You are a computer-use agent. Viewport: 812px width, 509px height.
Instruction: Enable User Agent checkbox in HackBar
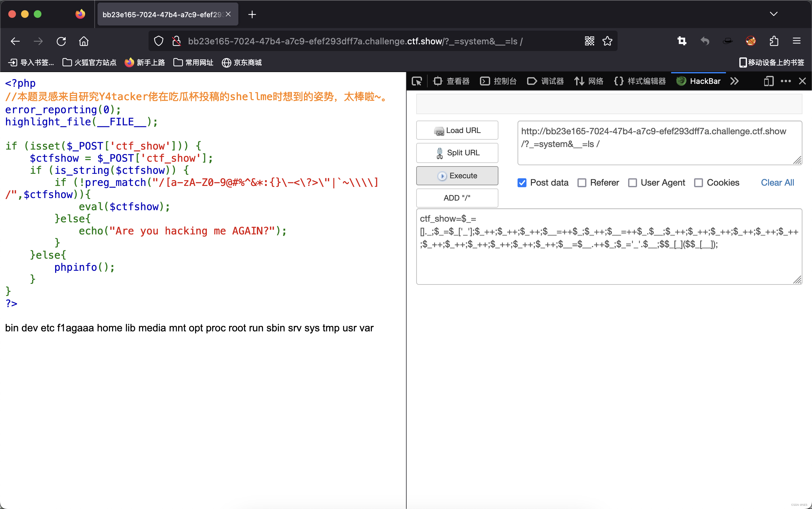632,182
